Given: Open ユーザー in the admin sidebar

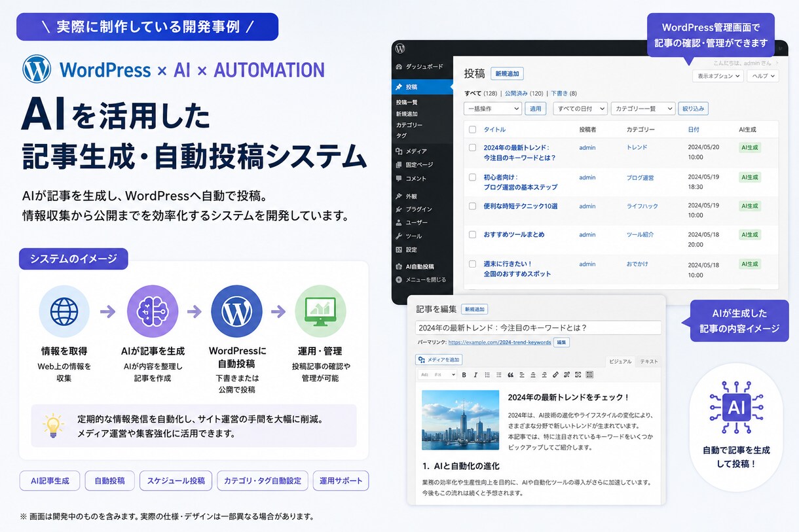Looking at the screenshot, I should (x=412, y=222).
